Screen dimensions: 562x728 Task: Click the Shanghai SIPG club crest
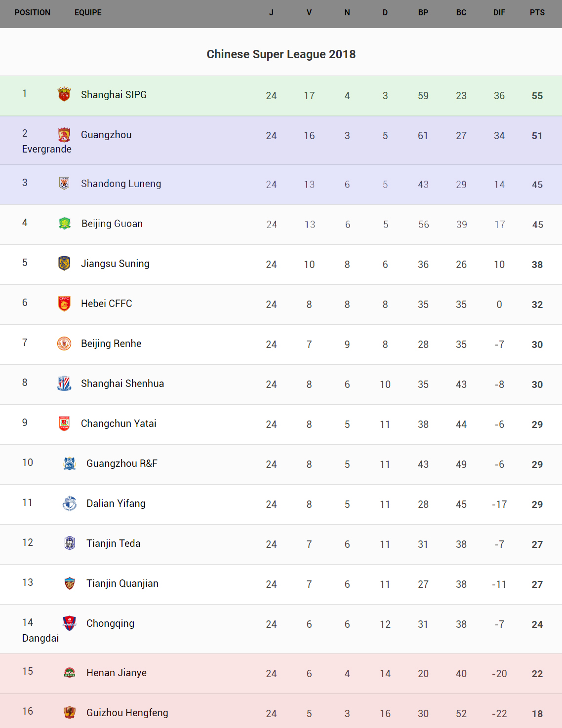click(x=64, y=94)
